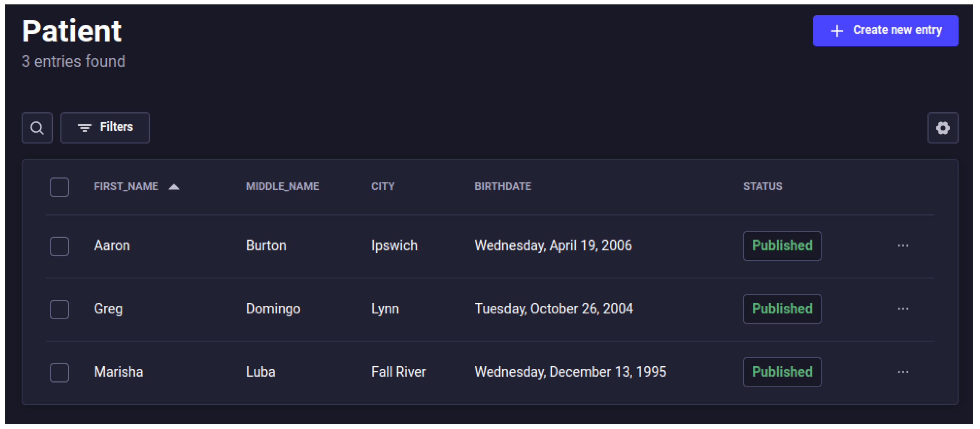980x429 pixels.
Task: Click the Create new entry button
Action: click(885, 31)
